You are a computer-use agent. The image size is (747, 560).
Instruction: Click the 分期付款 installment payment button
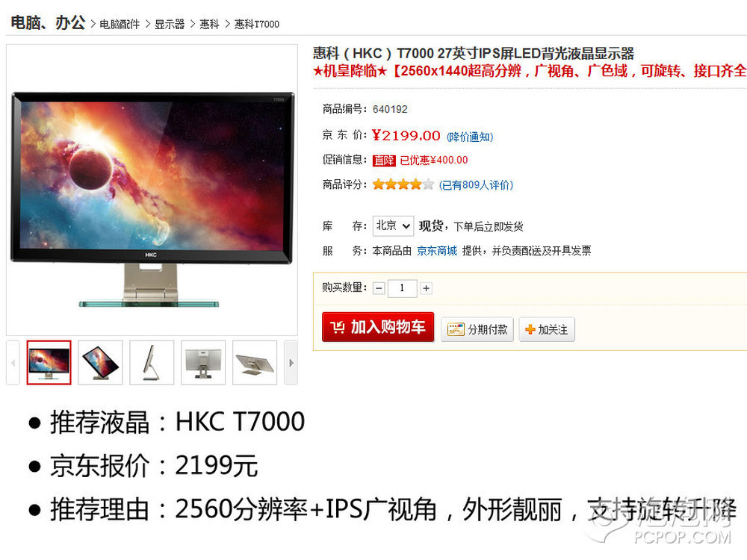pos(477,329)
